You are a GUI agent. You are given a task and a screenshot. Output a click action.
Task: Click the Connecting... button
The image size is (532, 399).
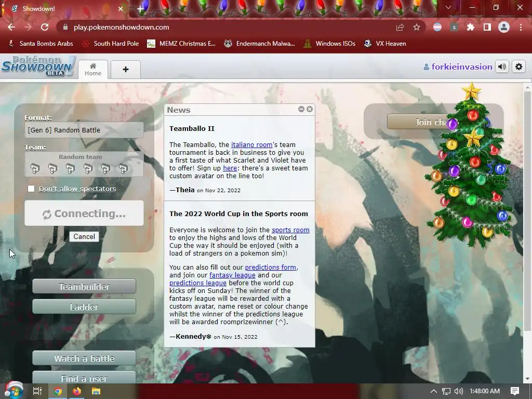(84, 213)
